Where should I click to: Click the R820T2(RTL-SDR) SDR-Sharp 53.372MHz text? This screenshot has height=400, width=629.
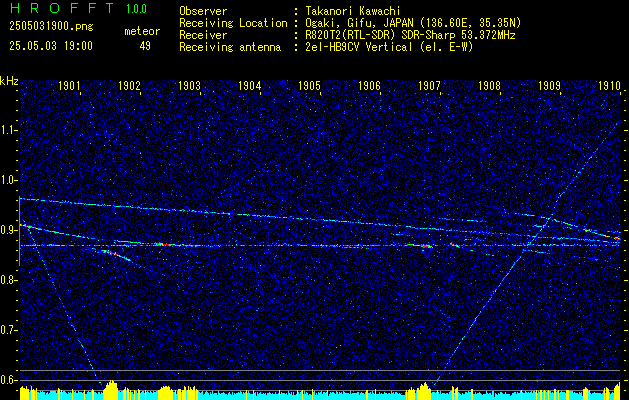[410, 35]
